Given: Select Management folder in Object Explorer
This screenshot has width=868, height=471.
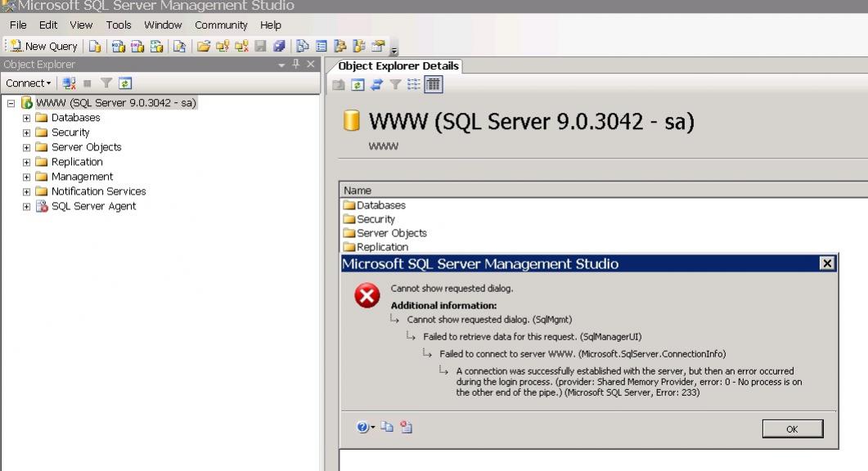Looking at the screenshot, I should (82, 177).
